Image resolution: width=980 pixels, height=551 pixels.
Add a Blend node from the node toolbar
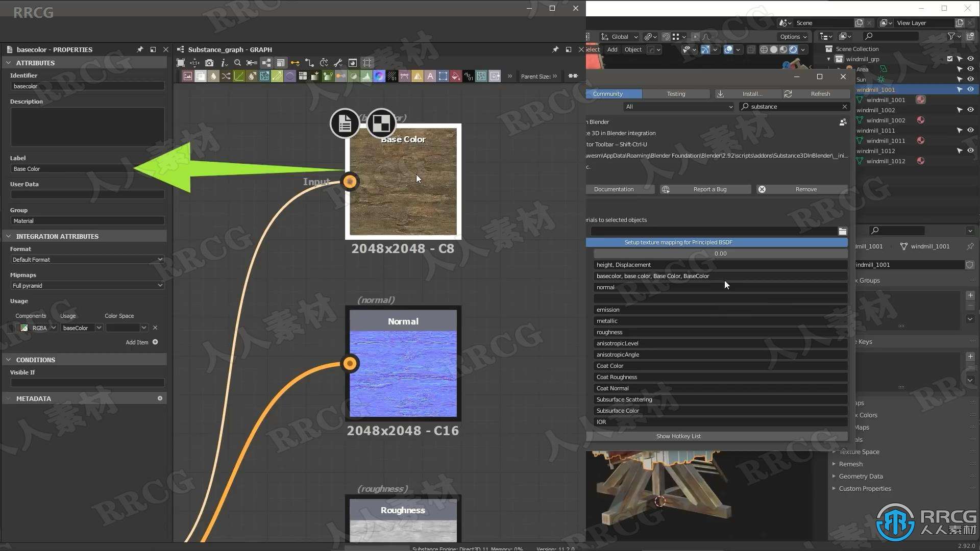click(200, 76)
